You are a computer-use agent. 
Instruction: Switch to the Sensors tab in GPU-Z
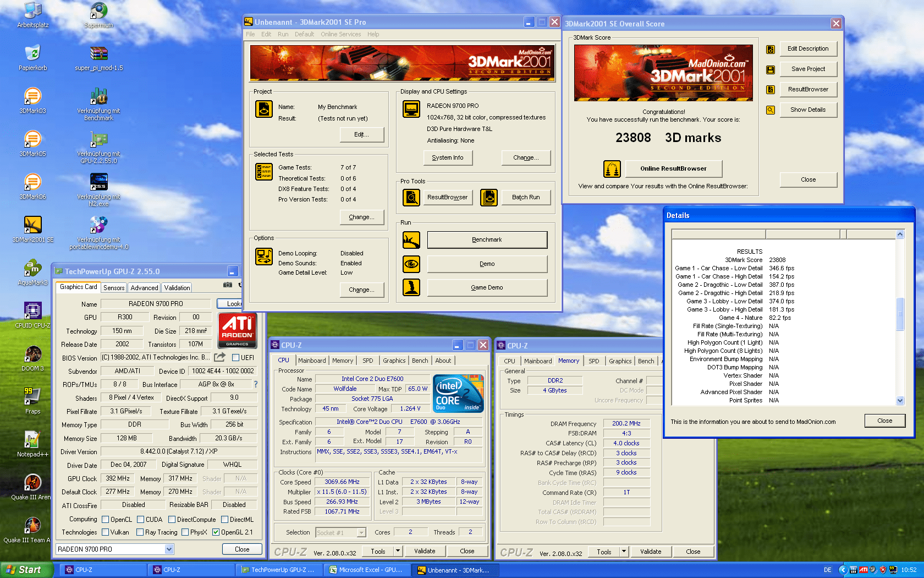[114, 288]
